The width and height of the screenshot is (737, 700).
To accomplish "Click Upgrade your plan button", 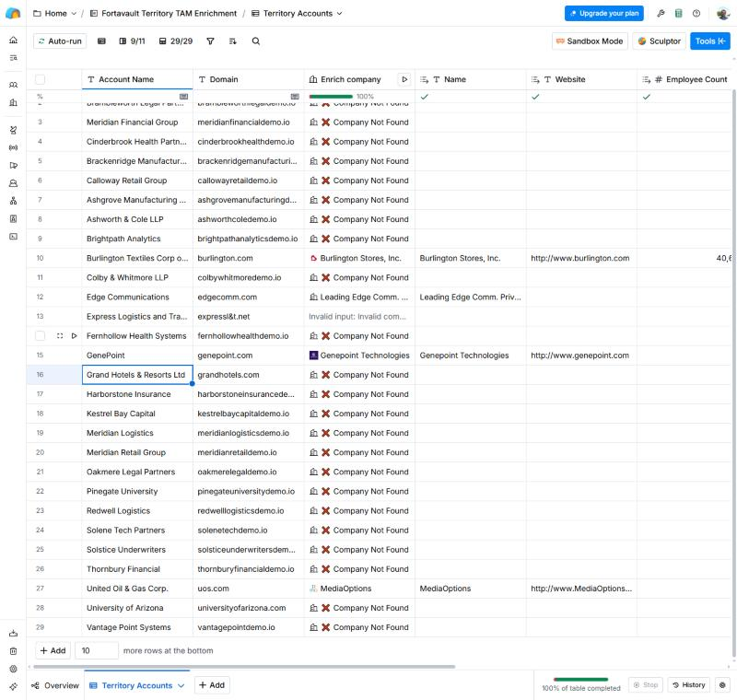I will [604, 13].
